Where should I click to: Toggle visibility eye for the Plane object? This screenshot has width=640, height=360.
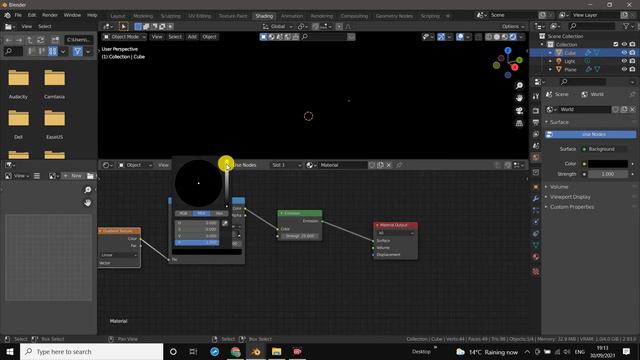[x=624, y=69]
